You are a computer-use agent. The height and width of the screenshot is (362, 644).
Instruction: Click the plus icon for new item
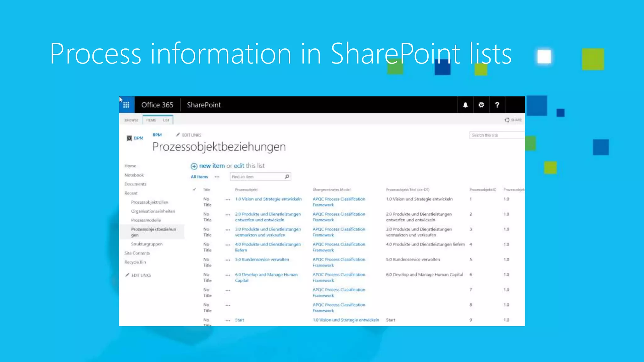pos(194,166)
